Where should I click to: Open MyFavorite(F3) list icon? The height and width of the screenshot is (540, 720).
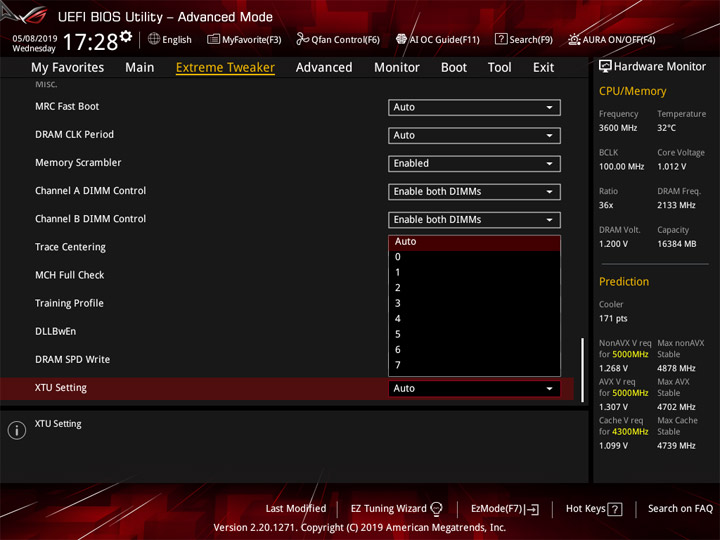tap(213, 39)
